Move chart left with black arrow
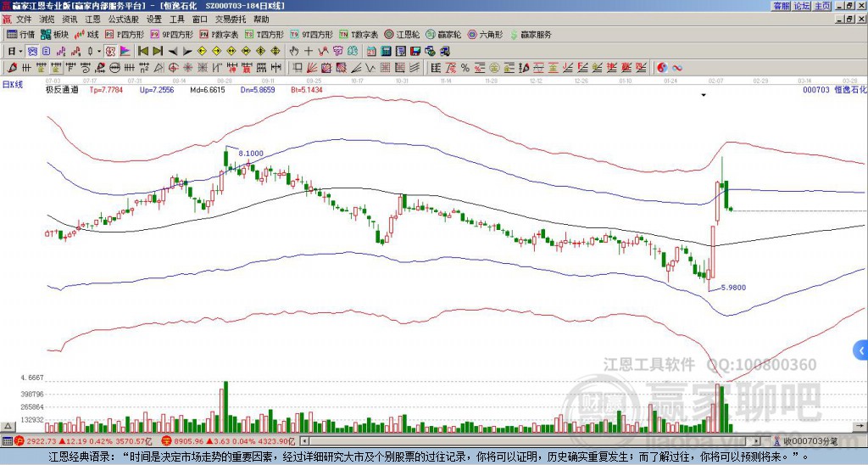 pos(172,52)
